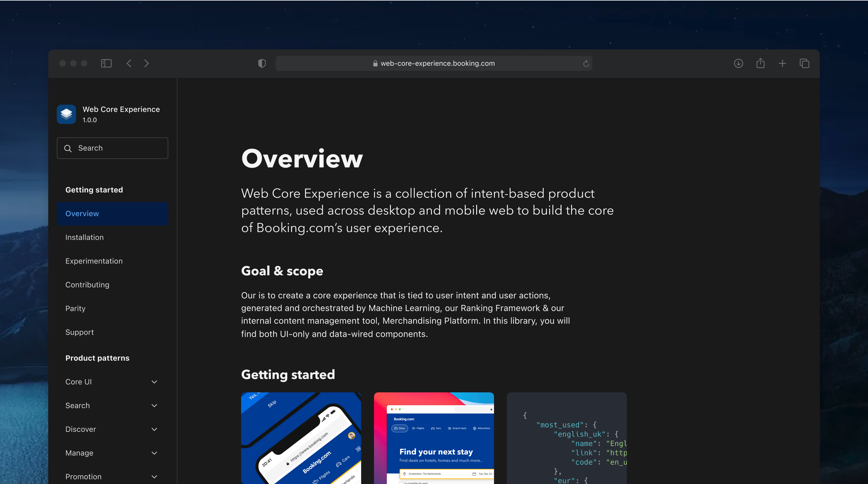Screen dimensions: 868x484
Task: Click the Getting started sidebar heading
Action: coord(94,190)
